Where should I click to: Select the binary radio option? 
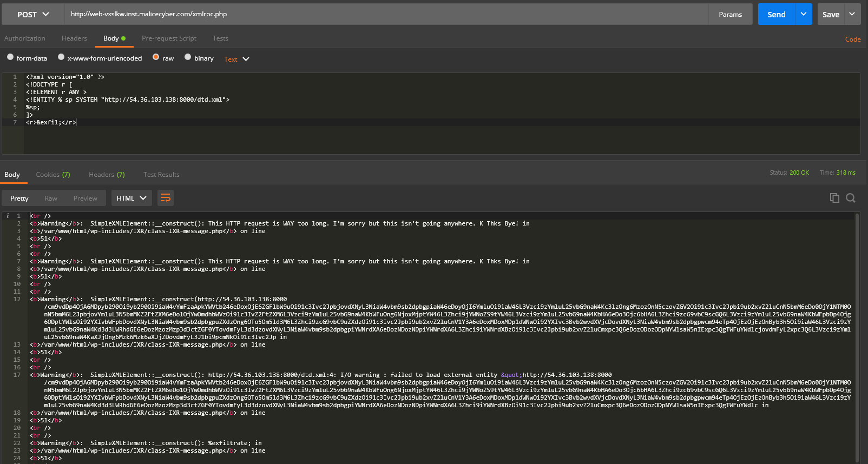point(188,57)
